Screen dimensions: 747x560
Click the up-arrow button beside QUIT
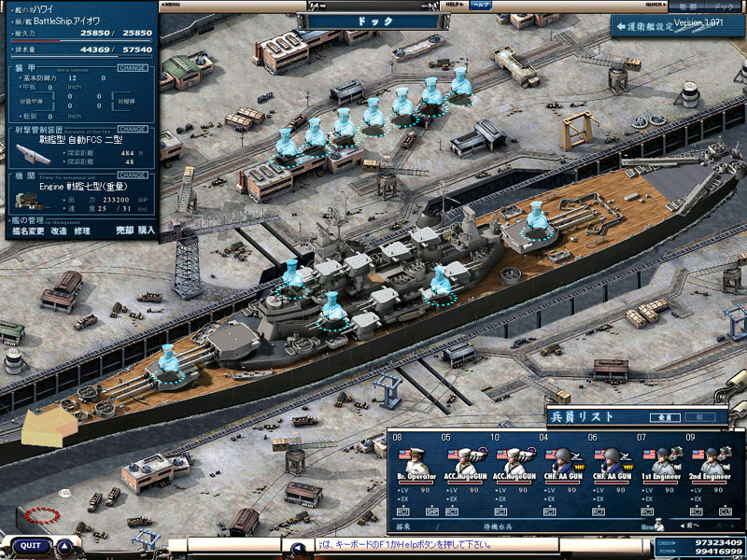64,547
